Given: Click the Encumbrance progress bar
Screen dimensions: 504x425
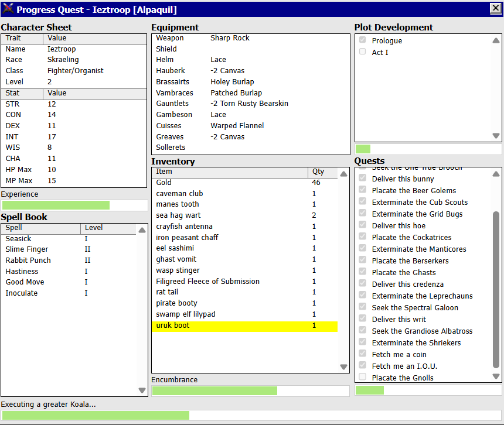Looking at the screenshot, I should [250, 390].
